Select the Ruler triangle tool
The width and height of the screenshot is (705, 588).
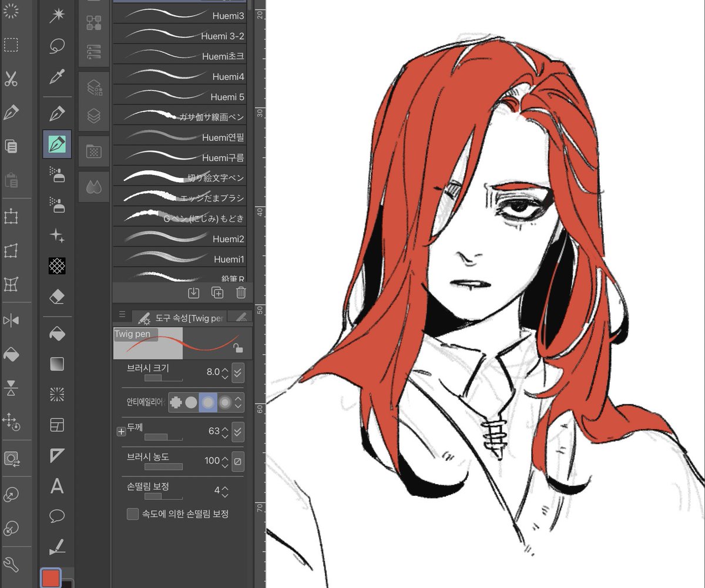pos(57,455)
